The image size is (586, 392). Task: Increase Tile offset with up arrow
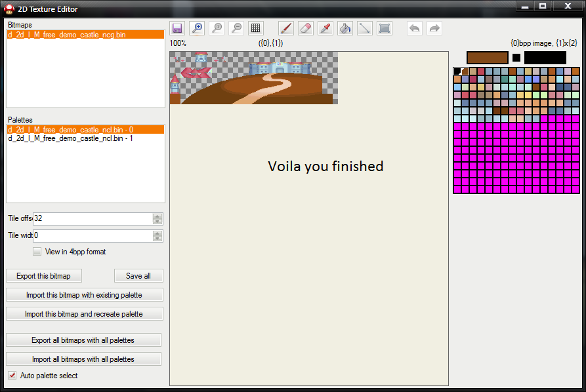(x=157, y=216)
